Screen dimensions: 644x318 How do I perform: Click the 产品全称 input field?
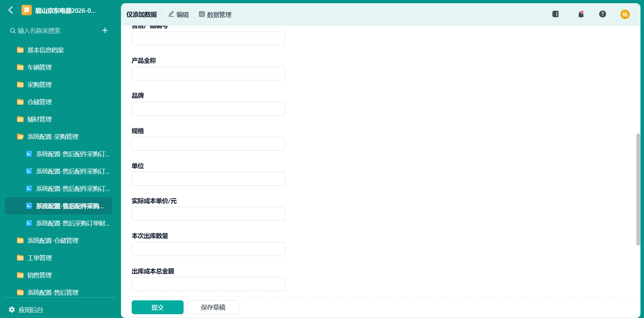pyautogui.click(x=208, y=73)
